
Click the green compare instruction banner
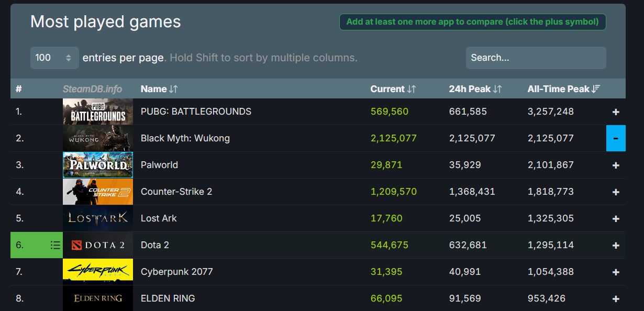472,22
